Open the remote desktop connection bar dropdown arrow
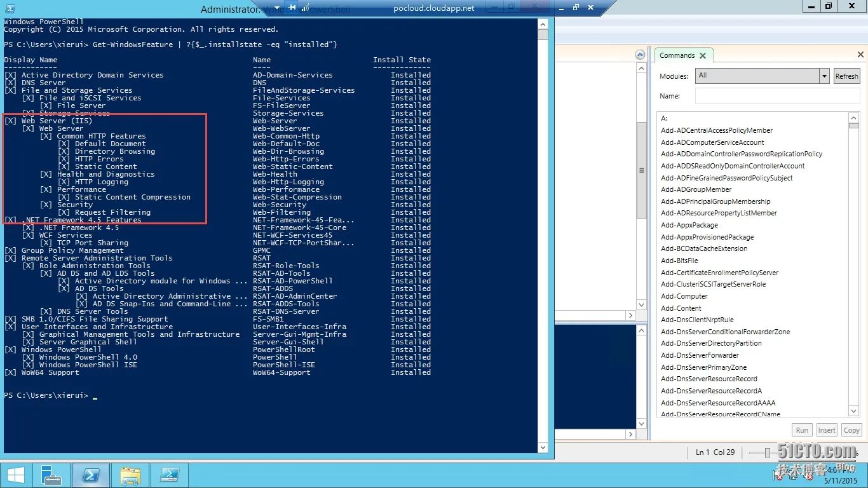The width and height of the screenshot is (868, 488). 276,8
